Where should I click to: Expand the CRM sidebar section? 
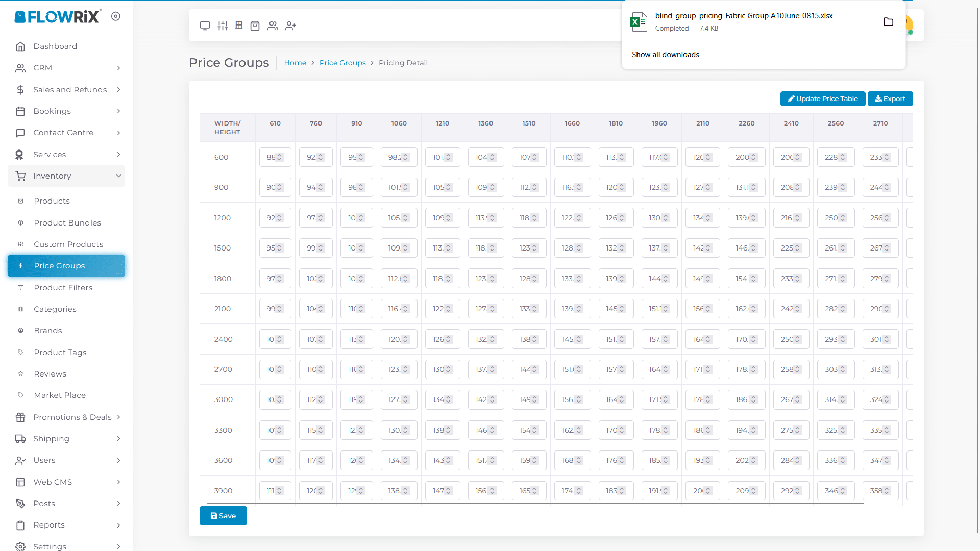[x=67, y=67]
